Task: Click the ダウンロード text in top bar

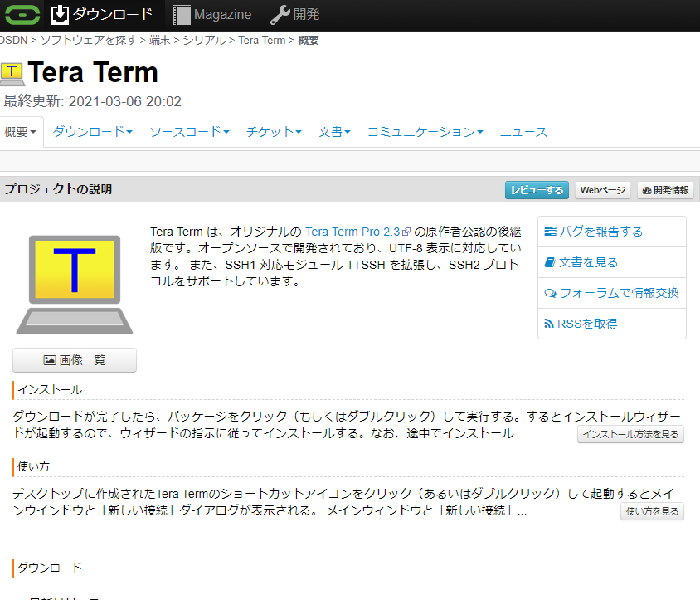Action: tap(113, 15)
